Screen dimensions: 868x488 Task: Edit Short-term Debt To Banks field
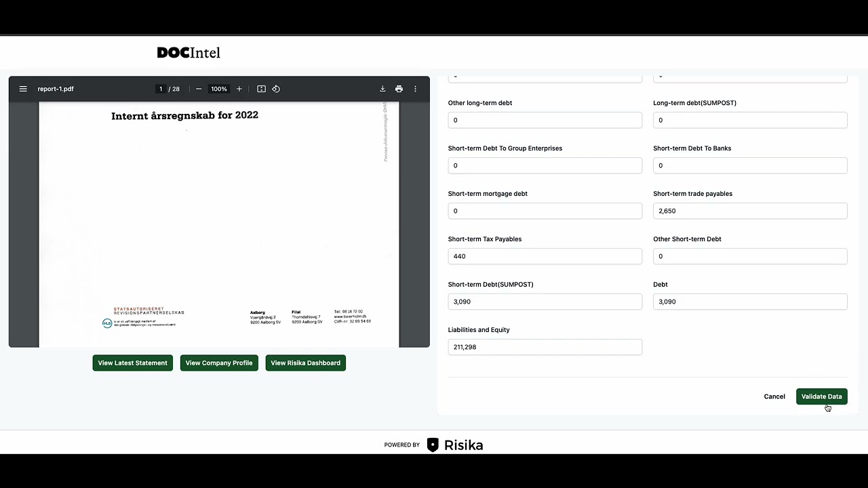750,165
